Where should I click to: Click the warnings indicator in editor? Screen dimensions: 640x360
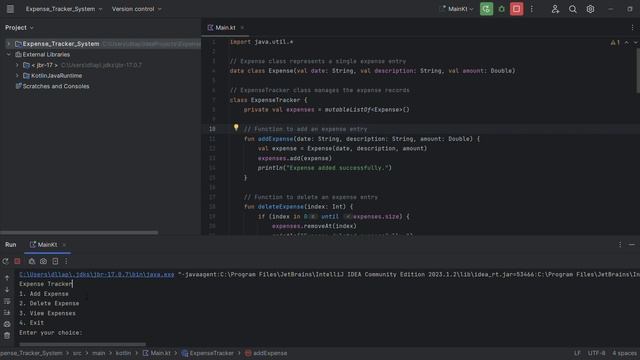pyautogui.click(x=615, y=42)
